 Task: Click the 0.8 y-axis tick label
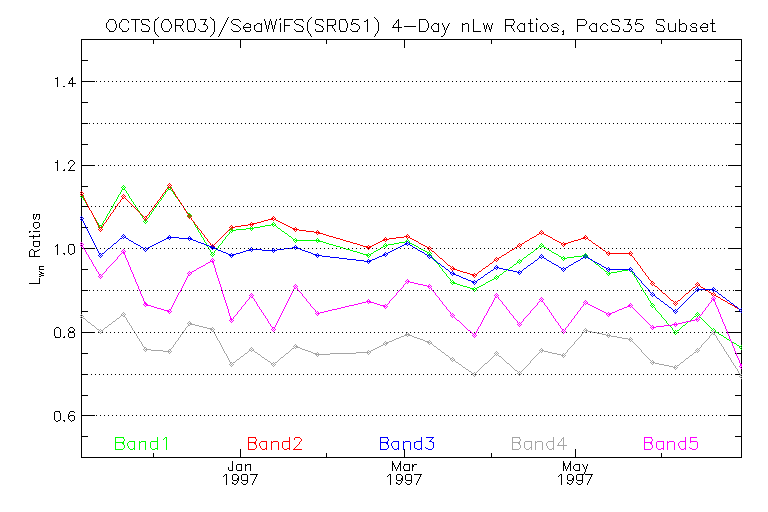[x=65, y=333]
